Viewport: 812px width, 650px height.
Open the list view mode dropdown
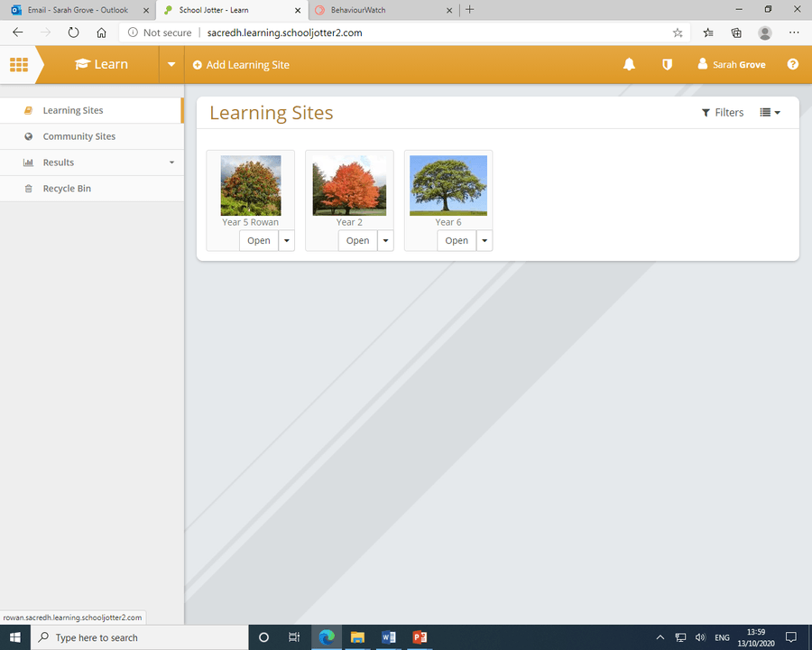point(770,113)
